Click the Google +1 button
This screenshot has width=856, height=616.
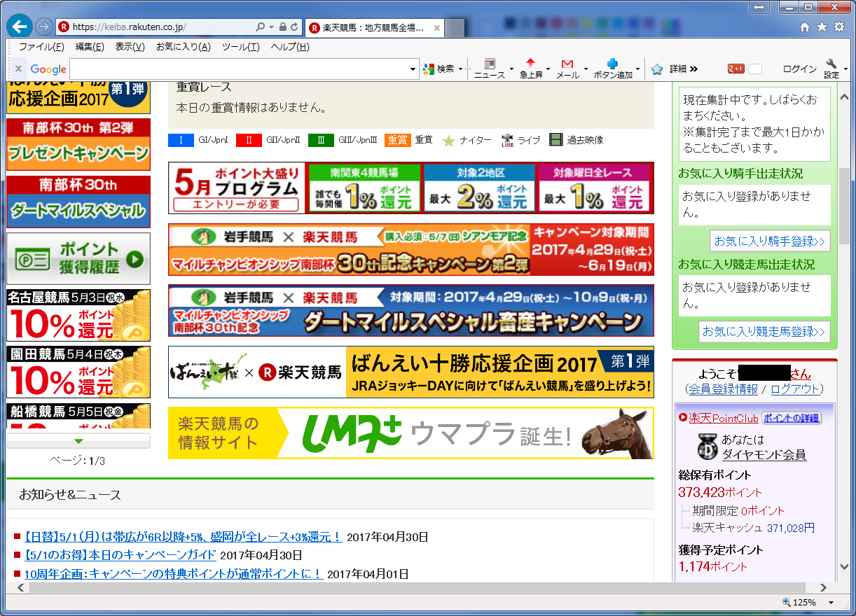736,69
